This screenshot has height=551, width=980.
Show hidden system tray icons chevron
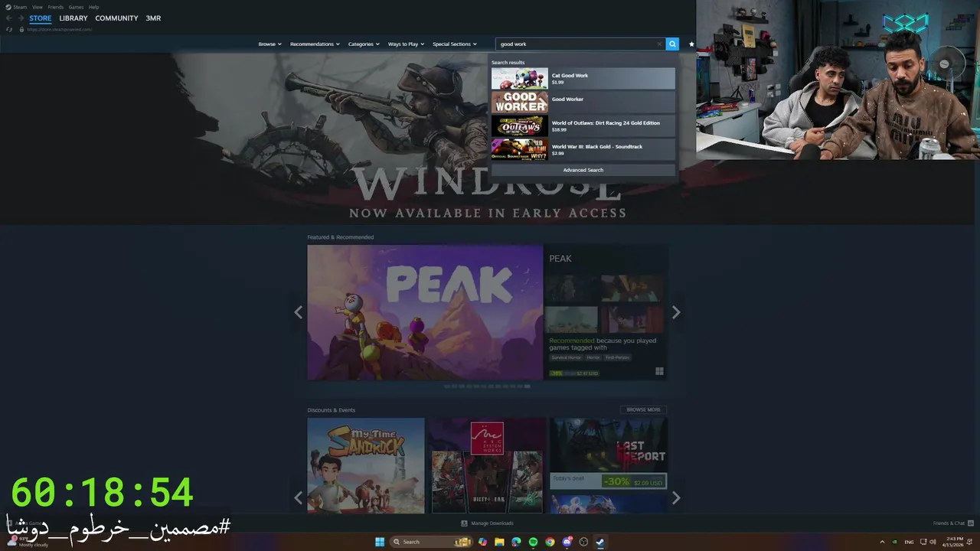click(x=884, y=542)
